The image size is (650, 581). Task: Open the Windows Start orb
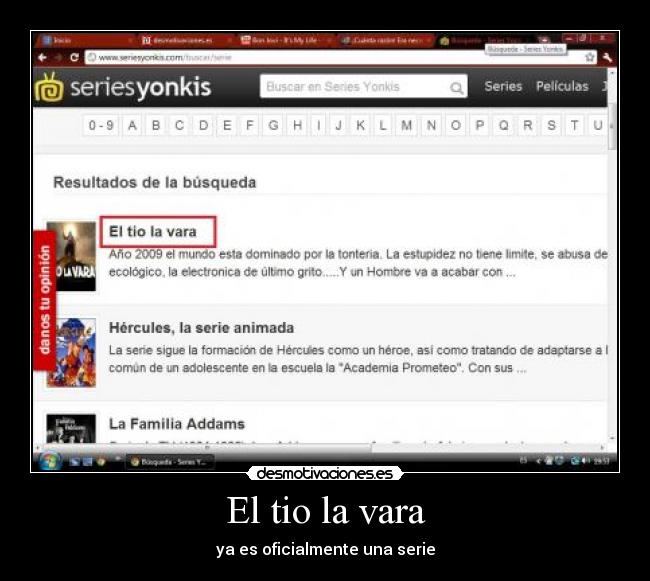tap(50, 461)
